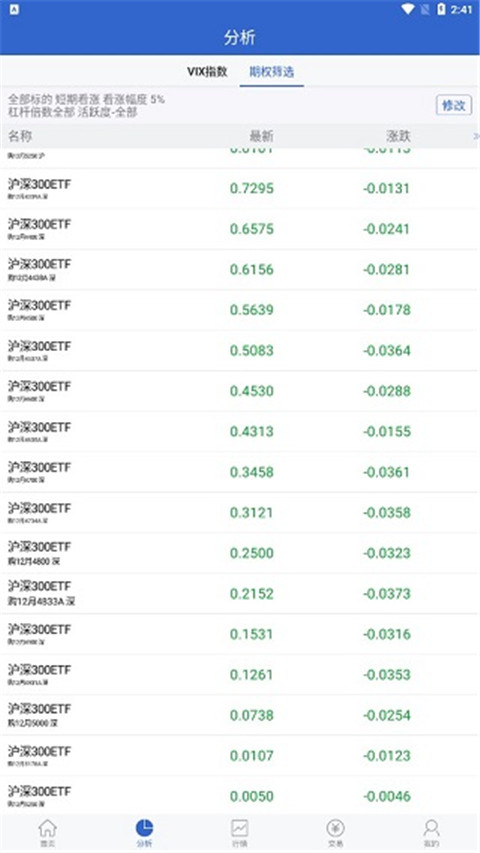This screenshot has height=853, width=480.
Task: Switch to the VIX指数 tab
Action: pos(207,72)
